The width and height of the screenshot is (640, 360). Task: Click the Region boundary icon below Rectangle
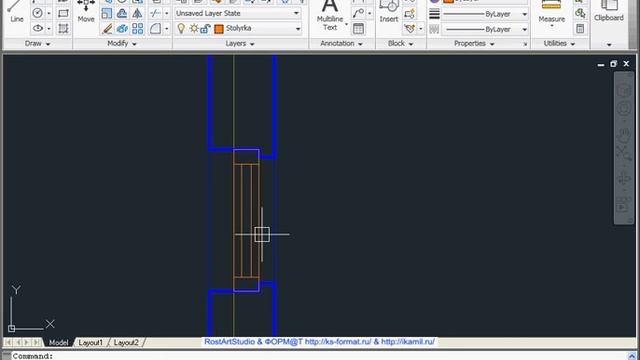tap(63, 29)
